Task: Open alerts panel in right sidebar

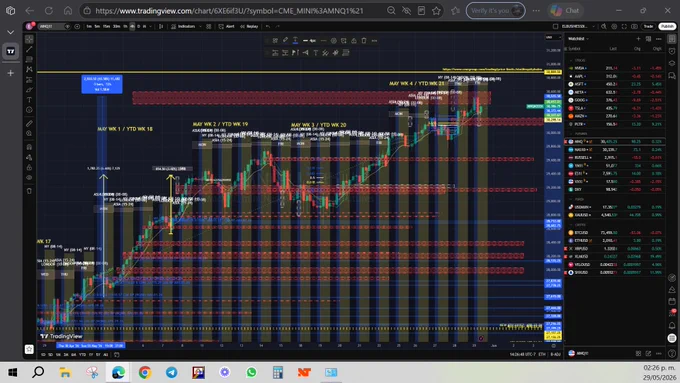Action: tap(672, 51)
